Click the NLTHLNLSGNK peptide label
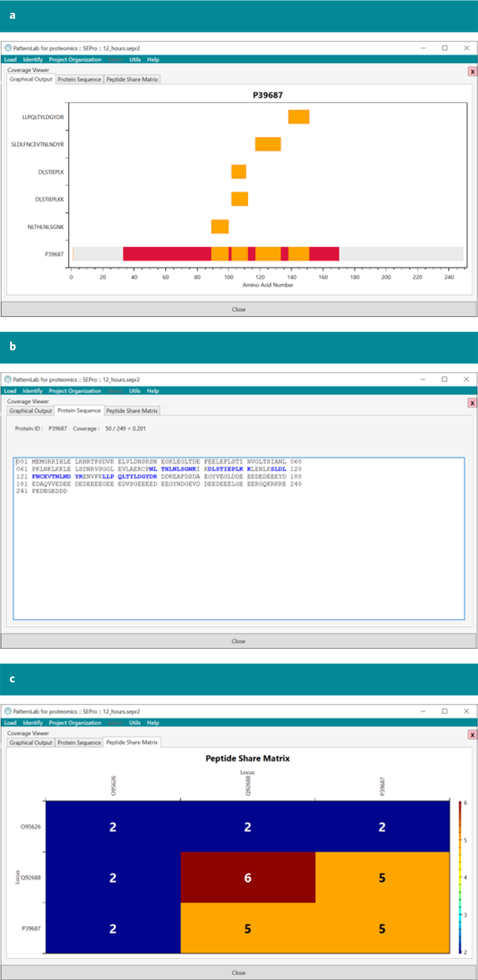 pos(45,227)
